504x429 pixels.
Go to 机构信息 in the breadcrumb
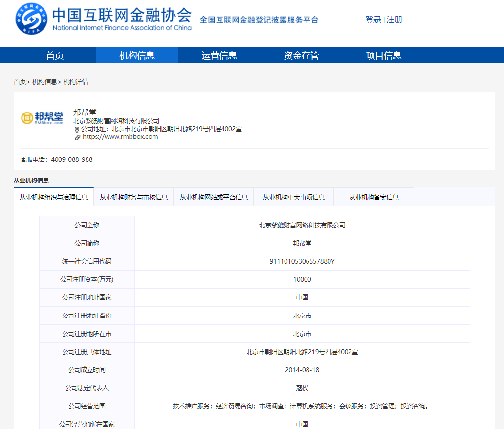(x=44, y=82)
